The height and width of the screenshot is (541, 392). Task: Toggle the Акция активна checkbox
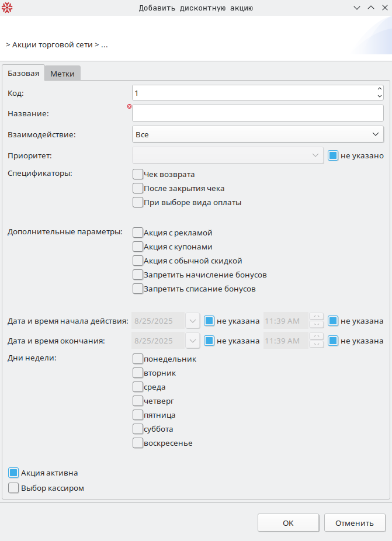pyautogui.click(x=13, y=473)
